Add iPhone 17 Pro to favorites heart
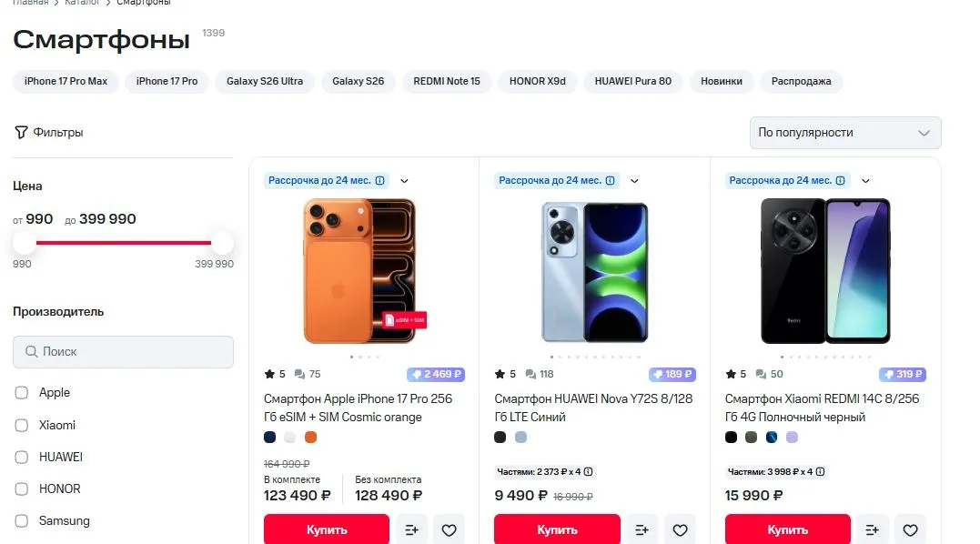Screen dimensions: 980x544 point(449,529)
